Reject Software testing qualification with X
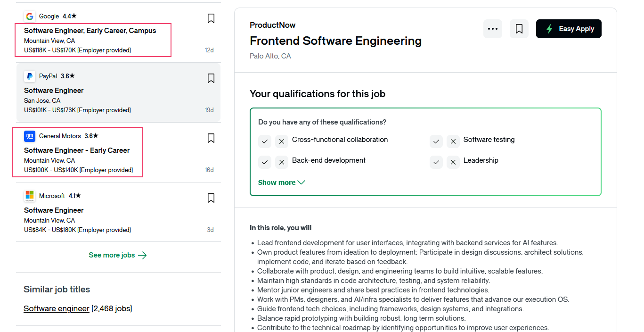The width and height of the screenshot is (644, 332). pos(453,141)
